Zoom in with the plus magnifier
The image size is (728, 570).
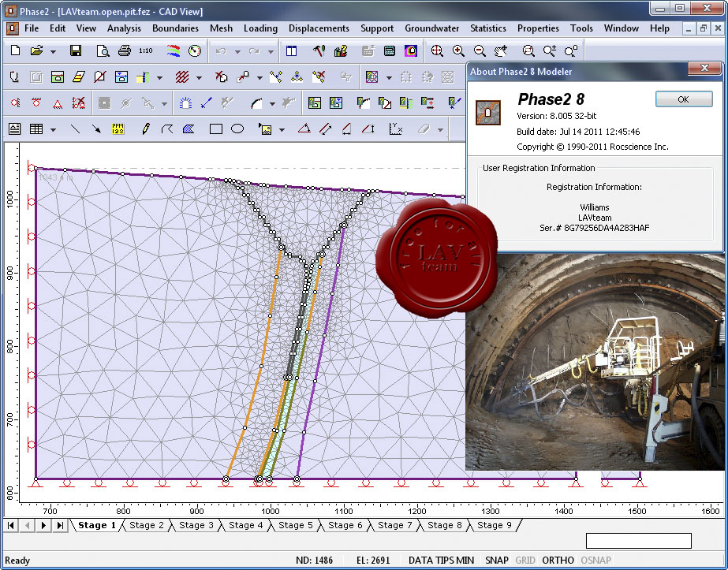(458, 50)
